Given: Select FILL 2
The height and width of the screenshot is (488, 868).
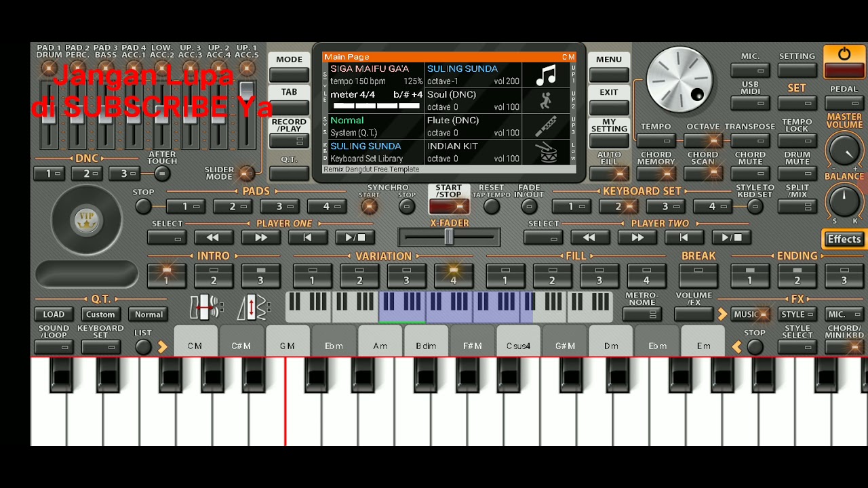Looking at the screenshot, I should [552, 275].
